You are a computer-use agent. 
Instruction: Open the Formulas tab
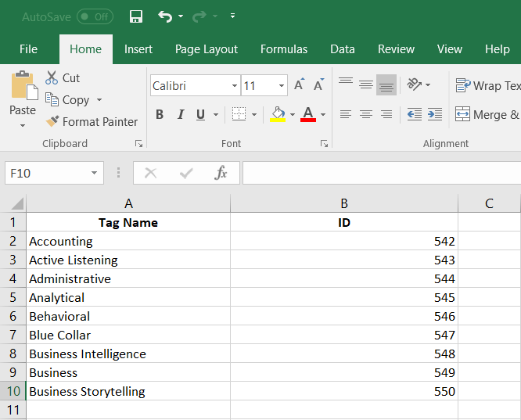(x=284, y=49)
